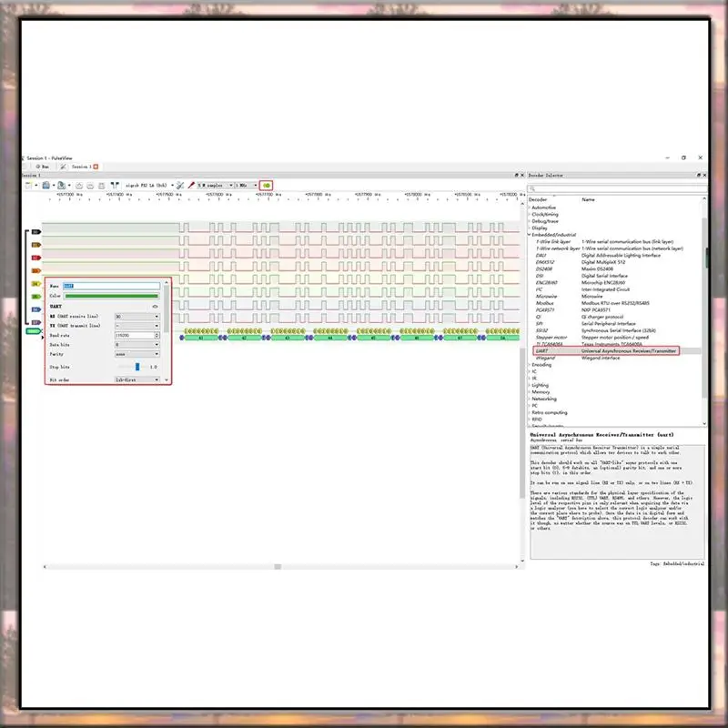Click the zoom in toolbar icon
728x728 pixels.
pyautogui.click(x=79, y=186)
